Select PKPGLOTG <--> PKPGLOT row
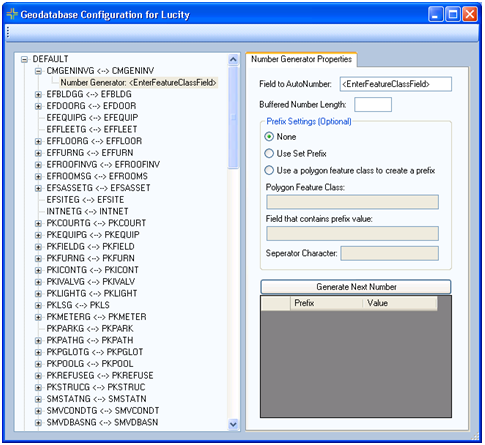This screenshot has height=445, width=485. [x=95, y=352]
